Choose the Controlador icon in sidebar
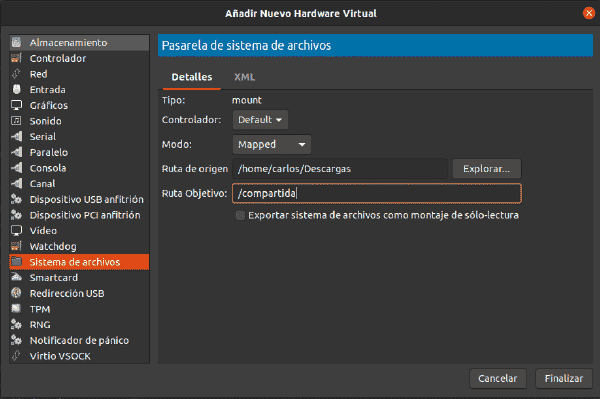This screenshot has height=399, width=600. (16, 58)
